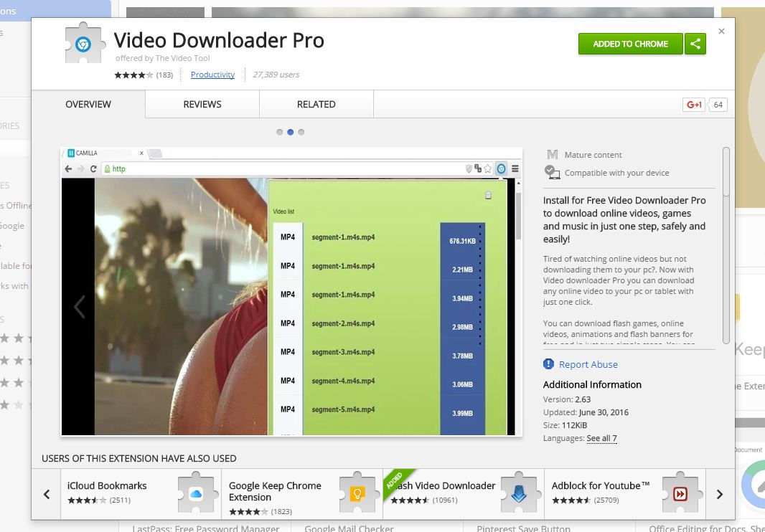The image size is (765, 532).
Task: Switch to the Reviews tab
Action: point(201,104)
